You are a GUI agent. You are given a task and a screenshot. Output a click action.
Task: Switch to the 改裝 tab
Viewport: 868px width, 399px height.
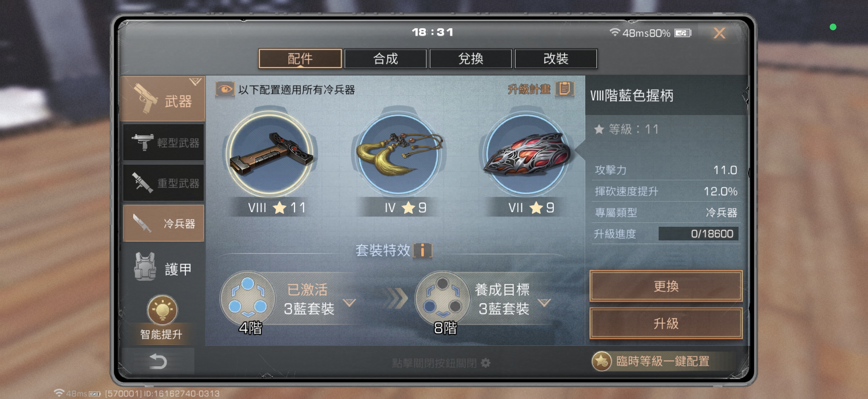click(x=556, y=59)
